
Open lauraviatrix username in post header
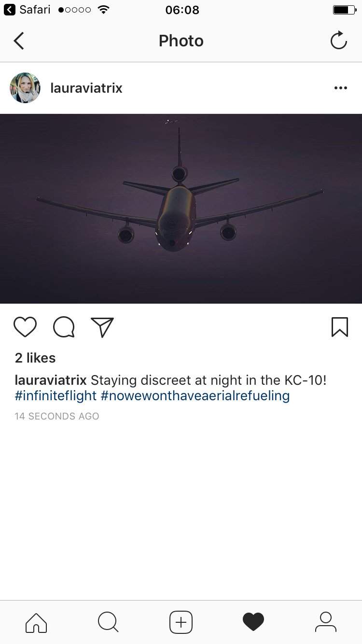(x=86, y=88)
